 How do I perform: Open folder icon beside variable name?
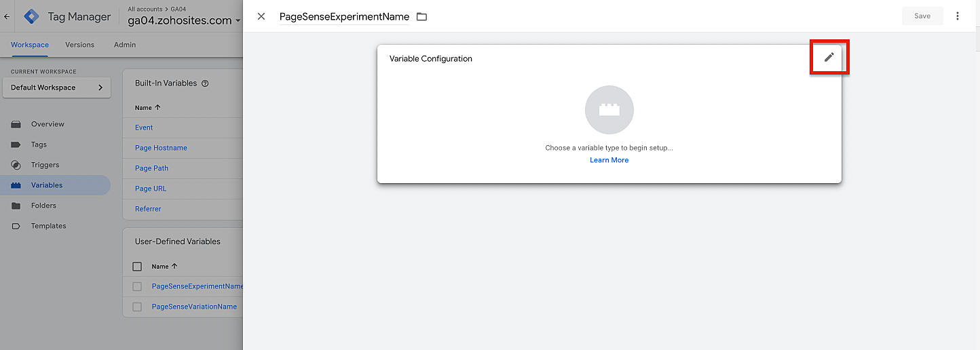(x=421, y=16)
